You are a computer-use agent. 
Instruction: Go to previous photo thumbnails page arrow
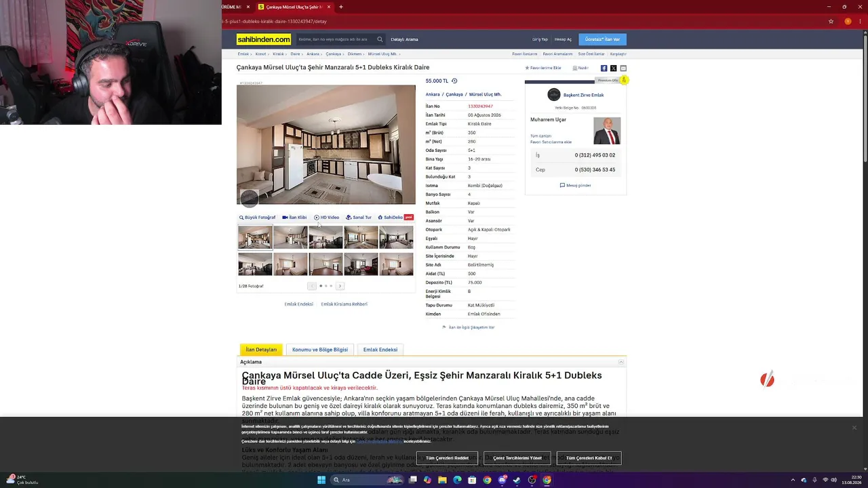click(312, 286)
